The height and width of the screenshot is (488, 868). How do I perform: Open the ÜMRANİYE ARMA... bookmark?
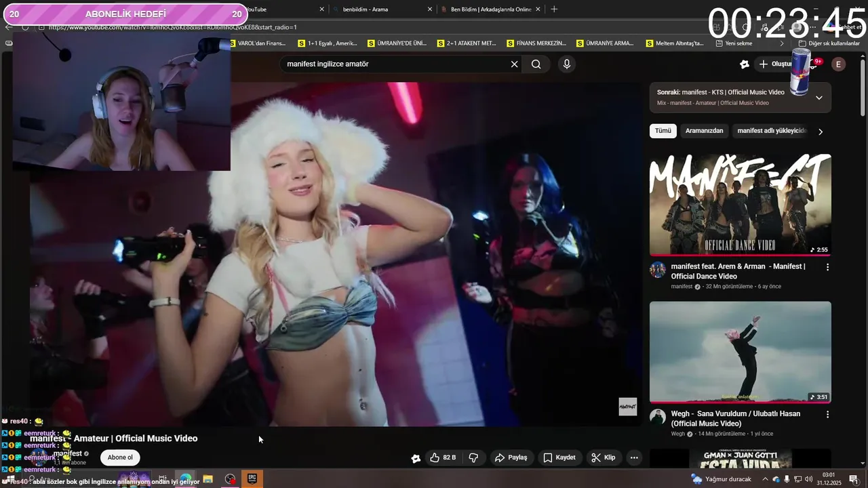point(606,43)
